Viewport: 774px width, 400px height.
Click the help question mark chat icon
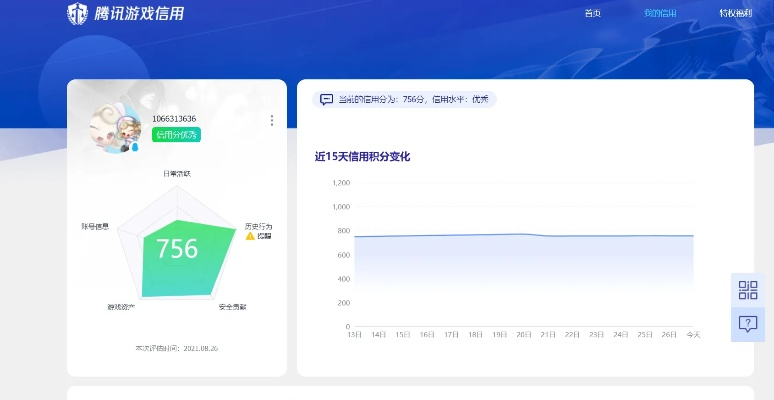coord(748,324)
